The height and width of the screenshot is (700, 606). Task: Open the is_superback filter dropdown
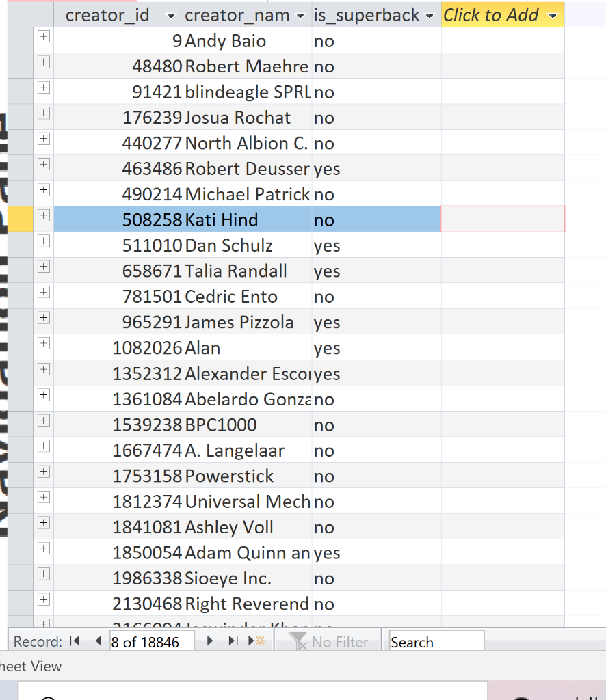click(429, 15)
